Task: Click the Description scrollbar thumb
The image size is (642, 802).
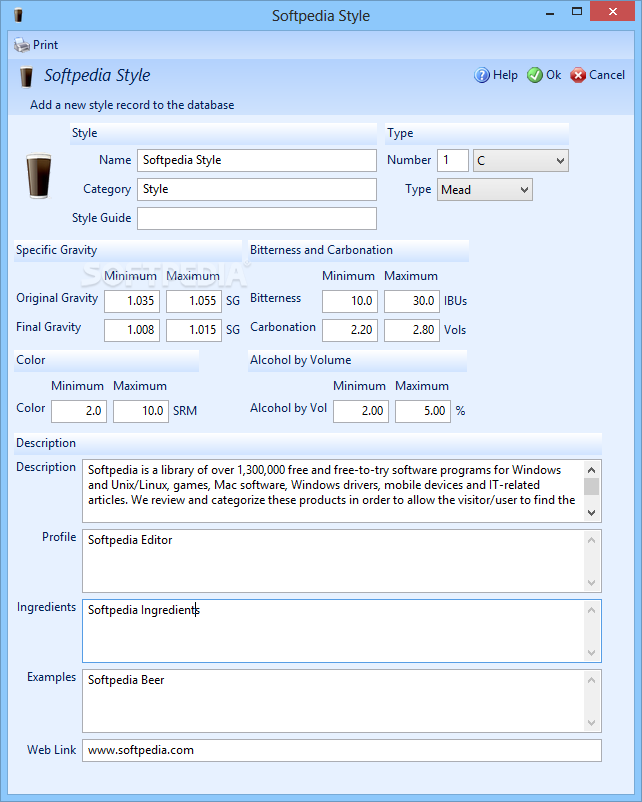Action: click(x=592, y=486)
